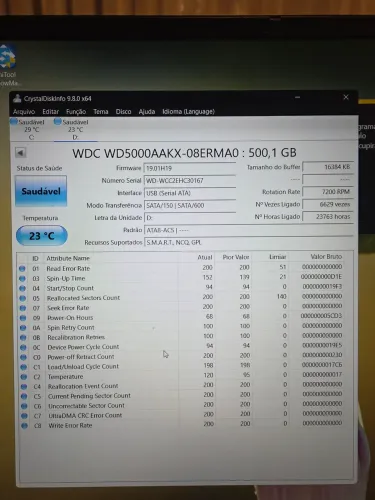
Task: Click the Interface field USB (Serial ATA)
Action: click(x=190, y=193)
